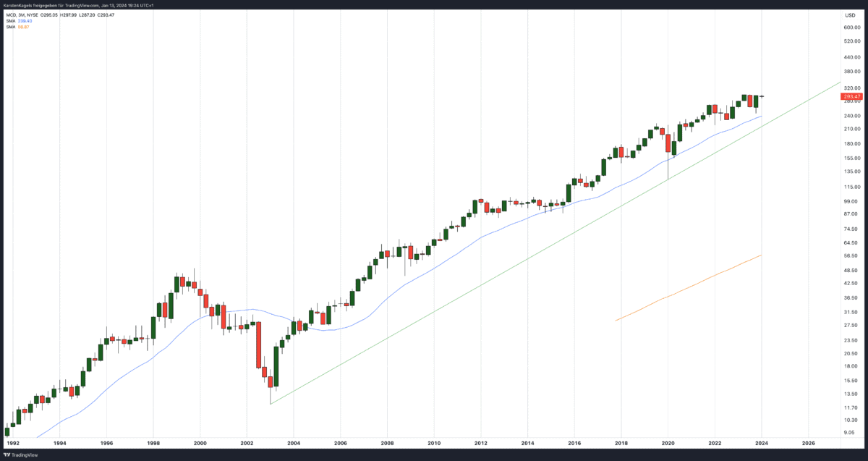Click the 2010 label on the time axis
868x461 pixels.
point(433,442)
